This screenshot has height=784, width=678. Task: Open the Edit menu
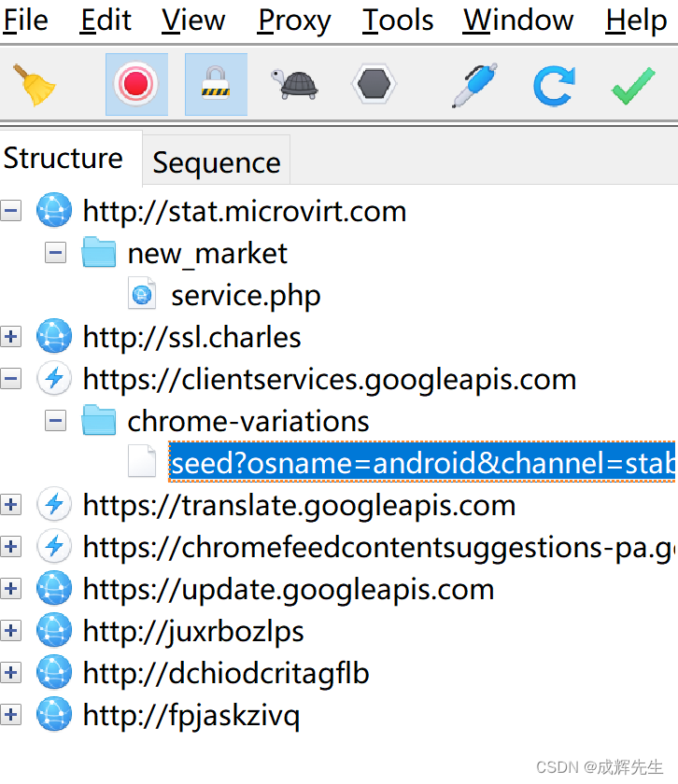click(106, 21)
